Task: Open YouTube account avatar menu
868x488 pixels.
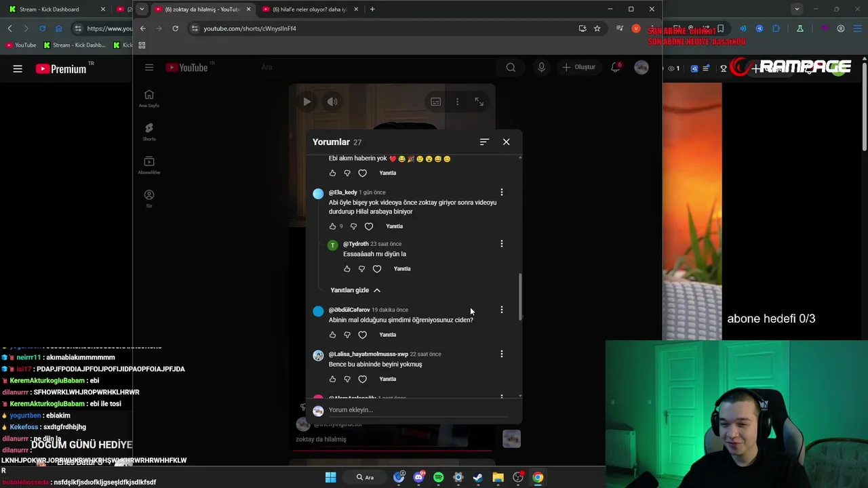Action: 642,67
